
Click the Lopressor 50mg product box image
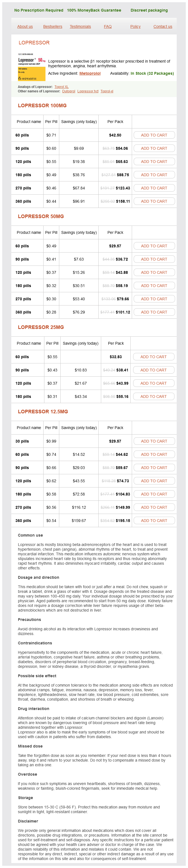32,67
